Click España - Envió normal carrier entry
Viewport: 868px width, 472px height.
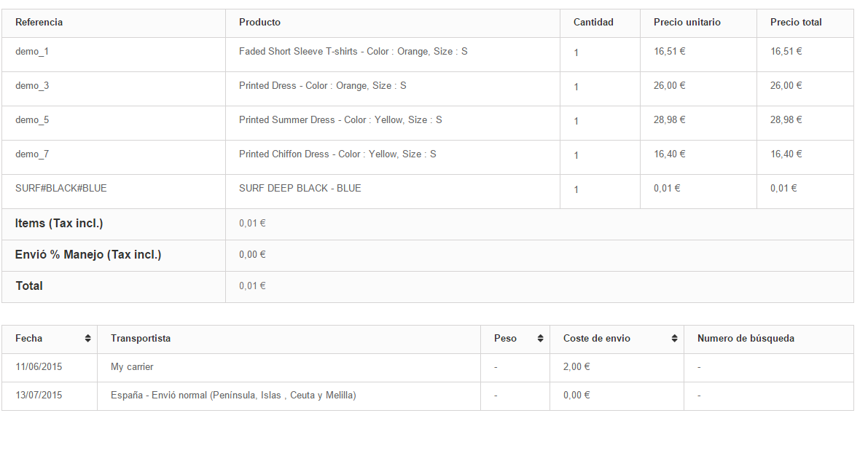pyautogui.click(x=233, y=395)
